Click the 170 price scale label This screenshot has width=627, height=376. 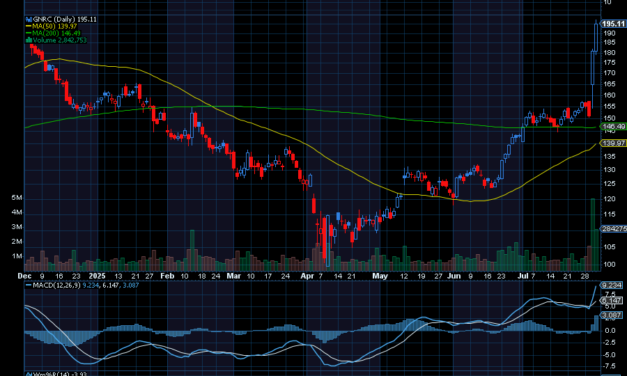click(609, 73)
